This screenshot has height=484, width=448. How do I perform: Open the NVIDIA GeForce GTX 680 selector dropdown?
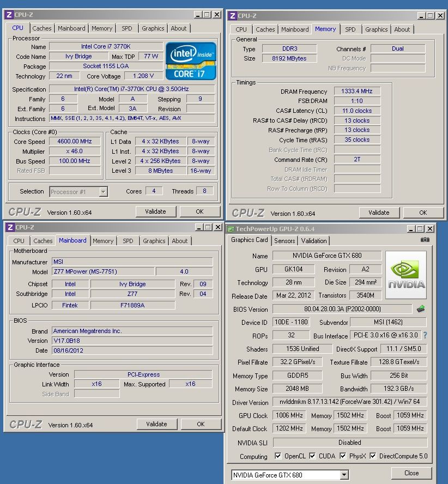(x=344, y=475)
